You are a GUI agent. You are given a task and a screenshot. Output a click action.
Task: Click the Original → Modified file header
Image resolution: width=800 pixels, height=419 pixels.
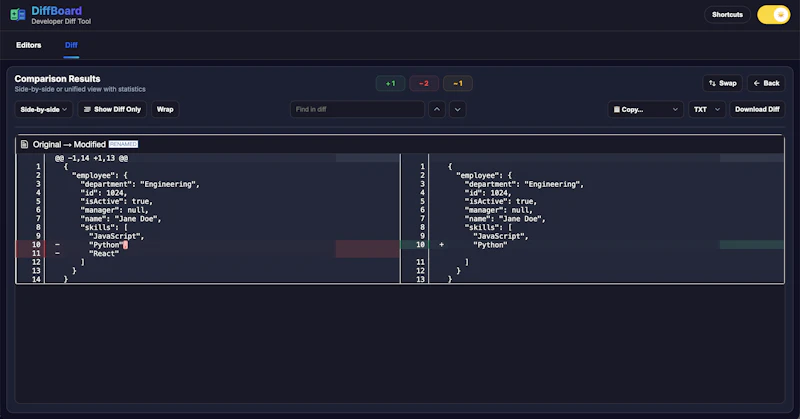[400, 144]
